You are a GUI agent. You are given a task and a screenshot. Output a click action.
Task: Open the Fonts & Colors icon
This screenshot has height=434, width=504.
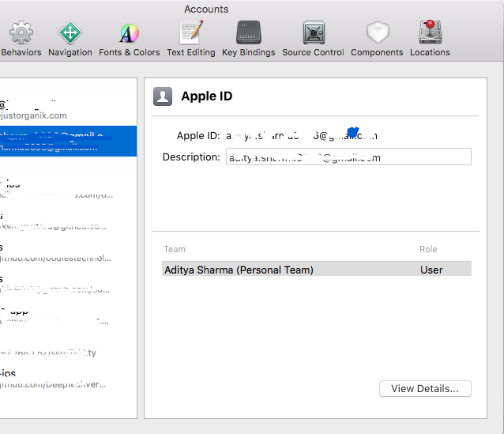[x=130, y=33]
